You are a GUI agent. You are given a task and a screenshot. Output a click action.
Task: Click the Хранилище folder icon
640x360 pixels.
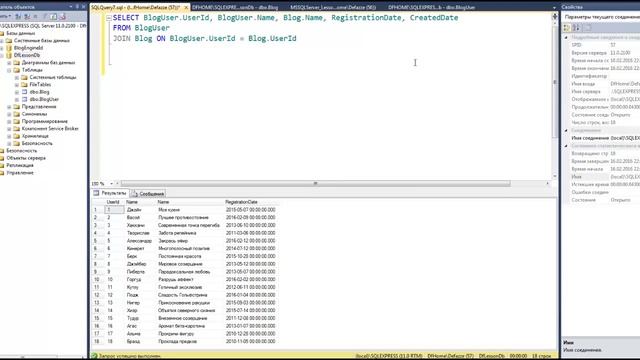click(16, 136)
